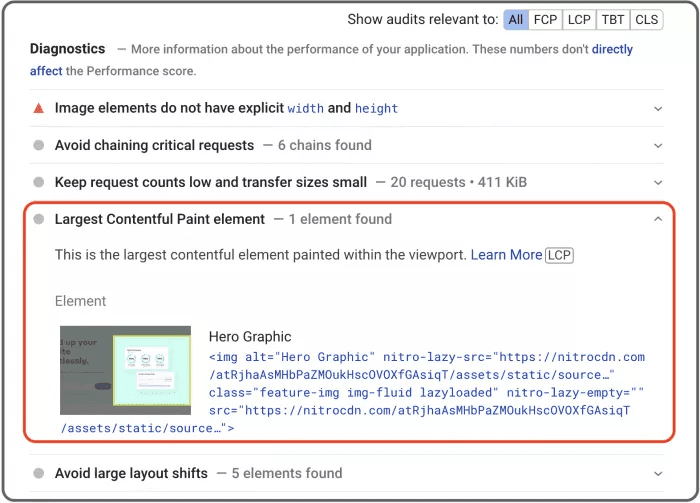
Task: Click the red warning triangle for image elements audit
Action: click(x=38, y=108)
